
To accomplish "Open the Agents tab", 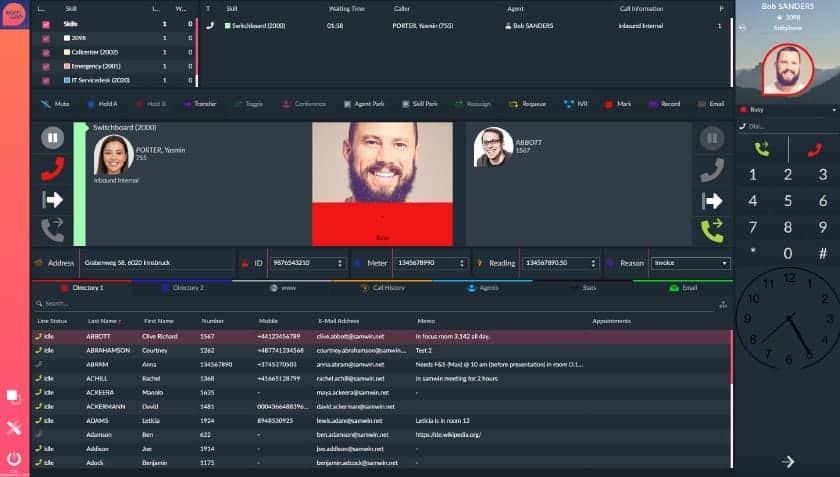I will [483, 287].
